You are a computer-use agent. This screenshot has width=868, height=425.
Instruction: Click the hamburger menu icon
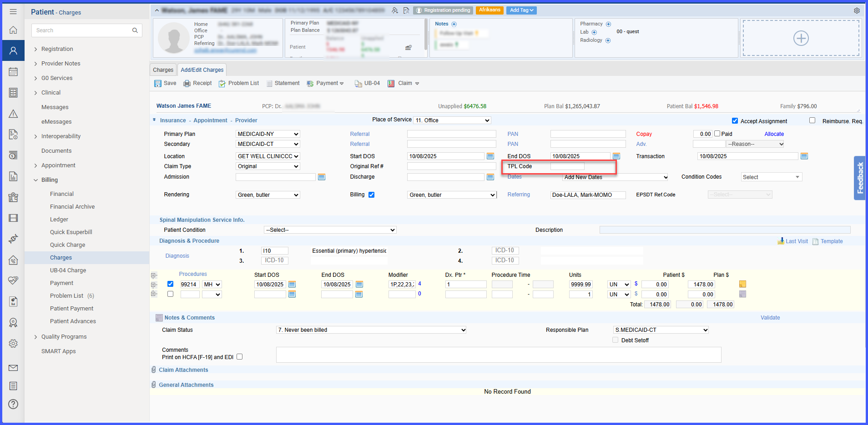[13, 12]
